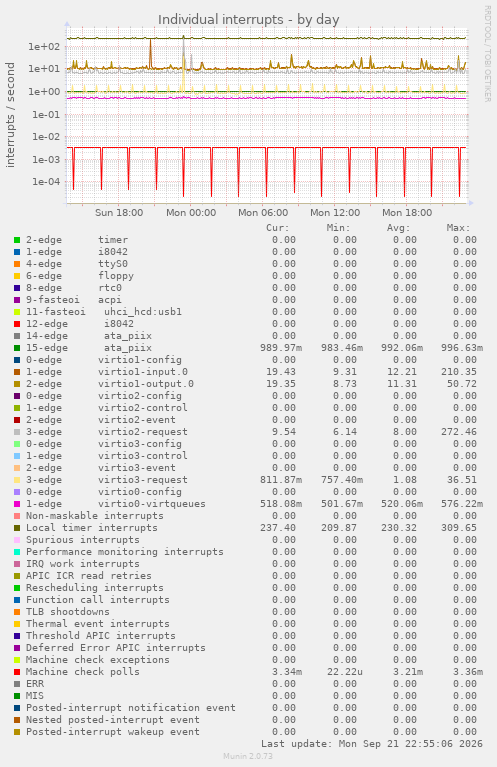497x767 pixels.
Task: Click the brown virtio1-input.0 legend swatch
Action: coord(17,372)
